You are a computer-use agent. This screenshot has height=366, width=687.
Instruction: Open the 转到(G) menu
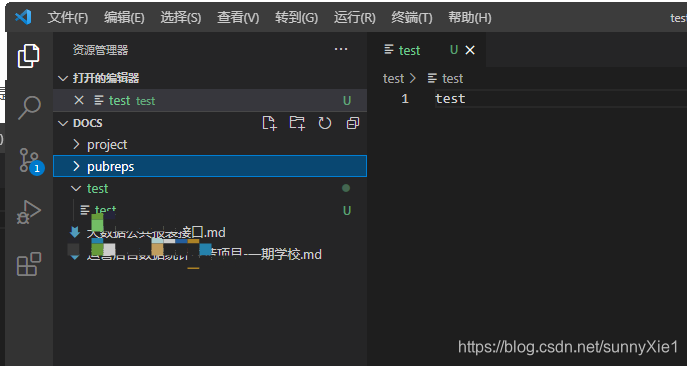pyautogui.click(x=296, y=18)
